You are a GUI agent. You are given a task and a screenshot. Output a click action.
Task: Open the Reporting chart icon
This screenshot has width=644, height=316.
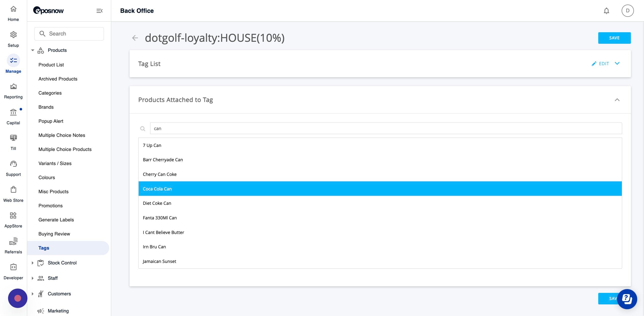click(x=13, y=87)
